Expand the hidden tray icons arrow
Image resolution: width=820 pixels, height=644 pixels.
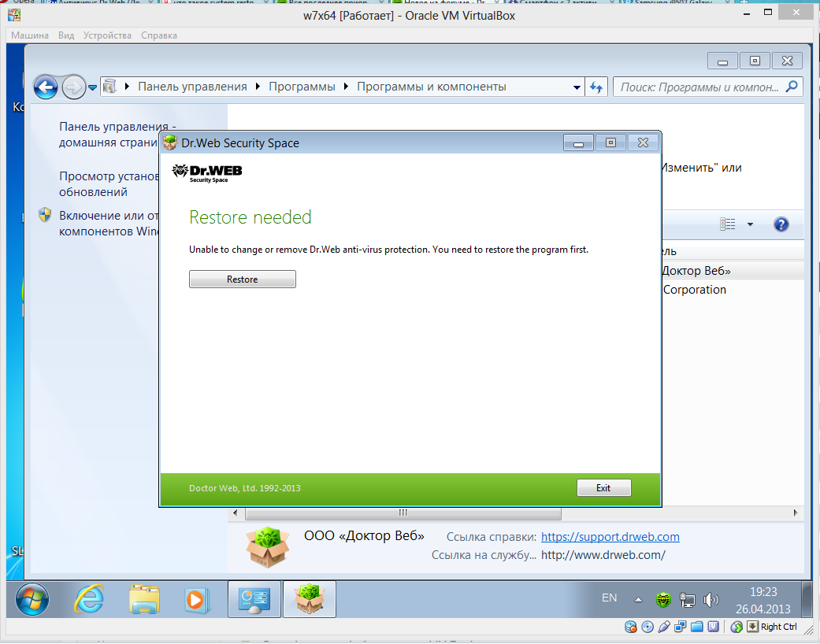[x=638, y=600]
